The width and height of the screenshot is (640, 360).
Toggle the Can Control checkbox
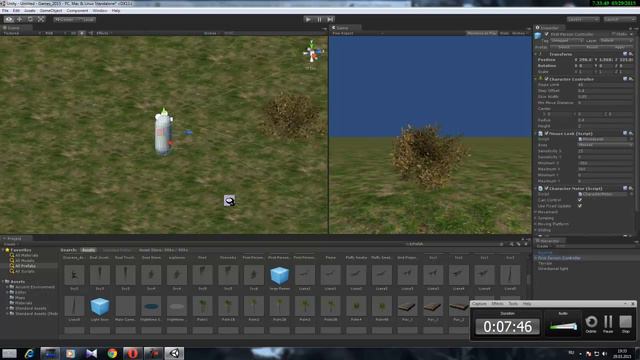click(x=580, y=200)
